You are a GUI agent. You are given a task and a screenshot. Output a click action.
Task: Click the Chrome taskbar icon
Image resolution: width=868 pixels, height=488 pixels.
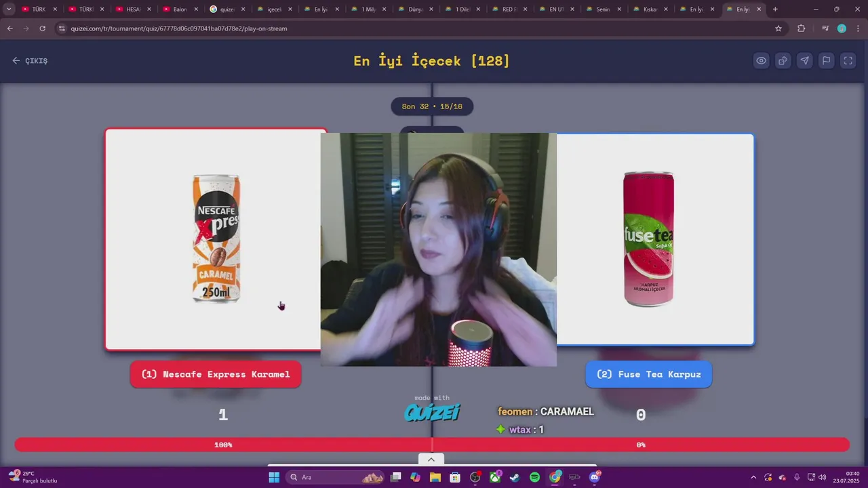pos(555,477)
